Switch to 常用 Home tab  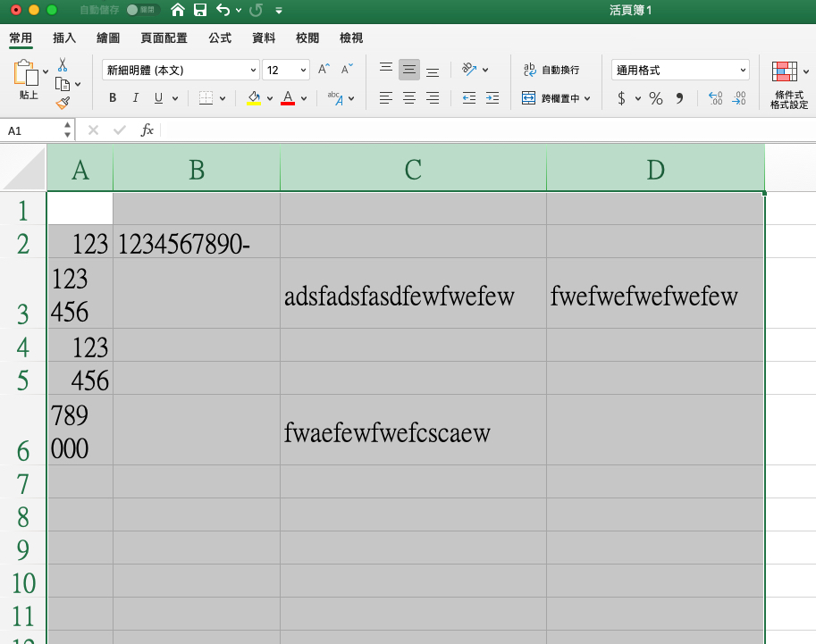pyautogui.click(x=21, y=38)
